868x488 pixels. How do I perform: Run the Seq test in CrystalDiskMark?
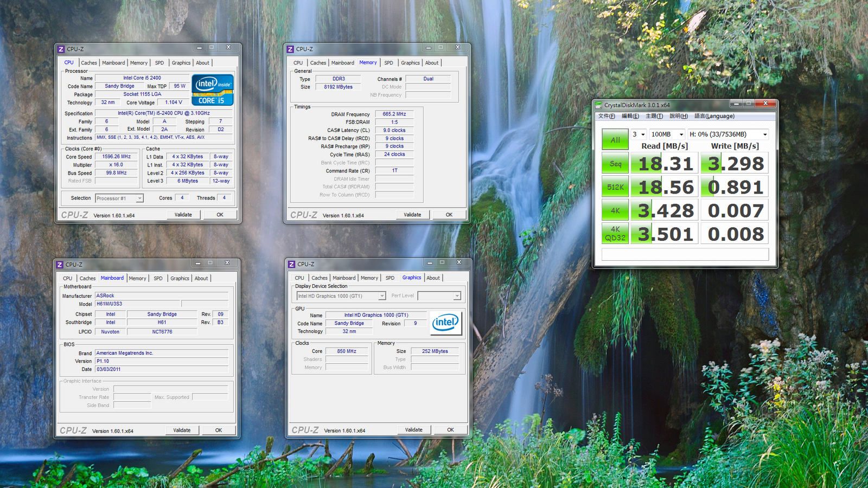[615, 163]
